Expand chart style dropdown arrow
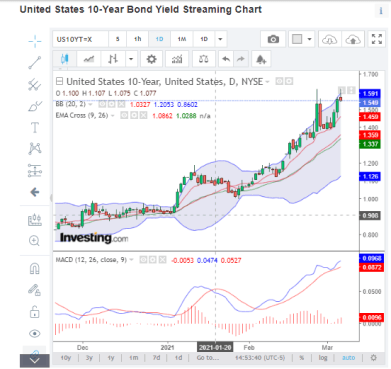 (131, 59)
